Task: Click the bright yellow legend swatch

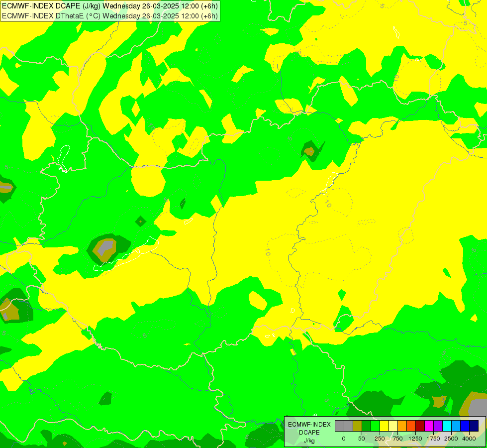Action: [x=385, y=426]
